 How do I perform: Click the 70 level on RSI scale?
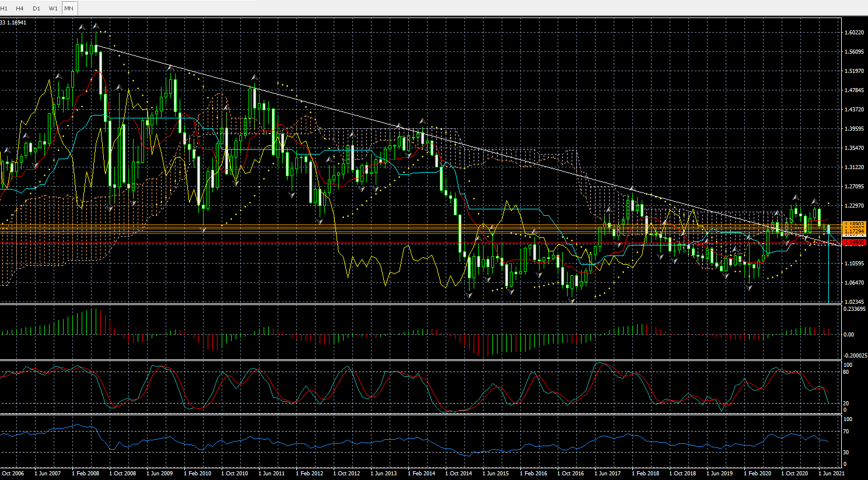(847, 432)
